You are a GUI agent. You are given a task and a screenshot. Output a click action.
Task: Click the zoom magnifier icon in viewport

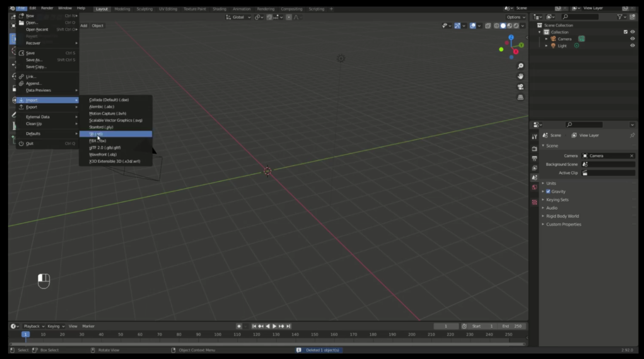click(520, 66)
